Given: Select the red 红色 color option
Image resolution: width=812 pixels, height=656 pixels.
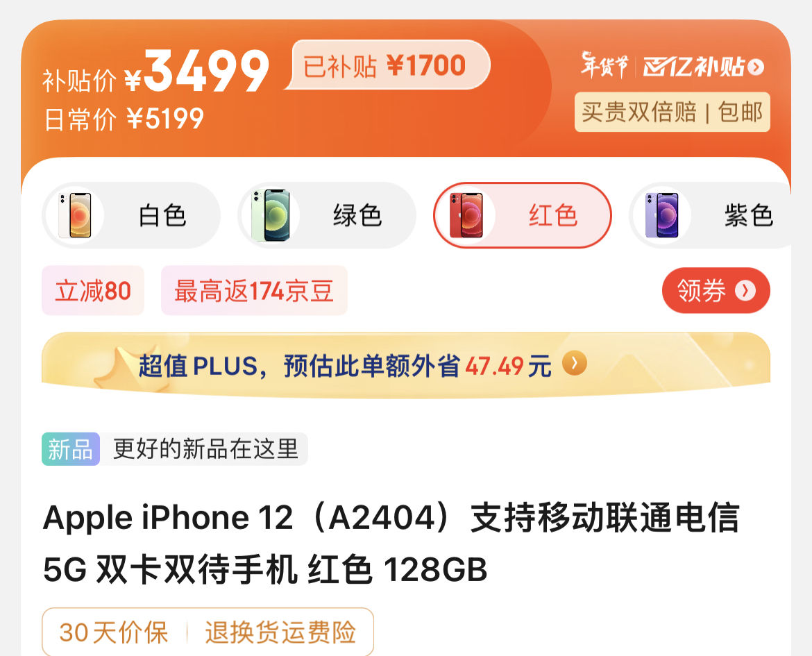Looking at the screenshot, I should pos(523,215).
